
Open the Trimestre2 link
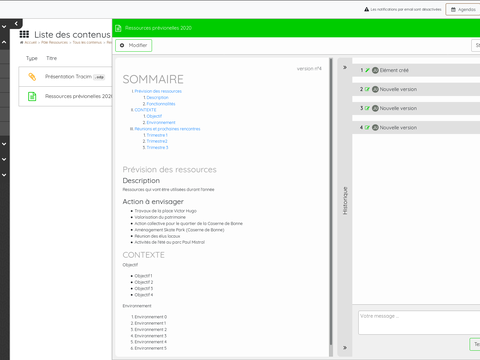tap(157, 141)
